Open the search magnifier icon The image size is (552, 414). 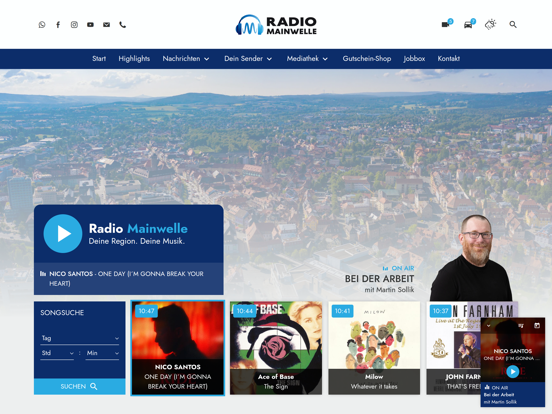click(513, 24)
